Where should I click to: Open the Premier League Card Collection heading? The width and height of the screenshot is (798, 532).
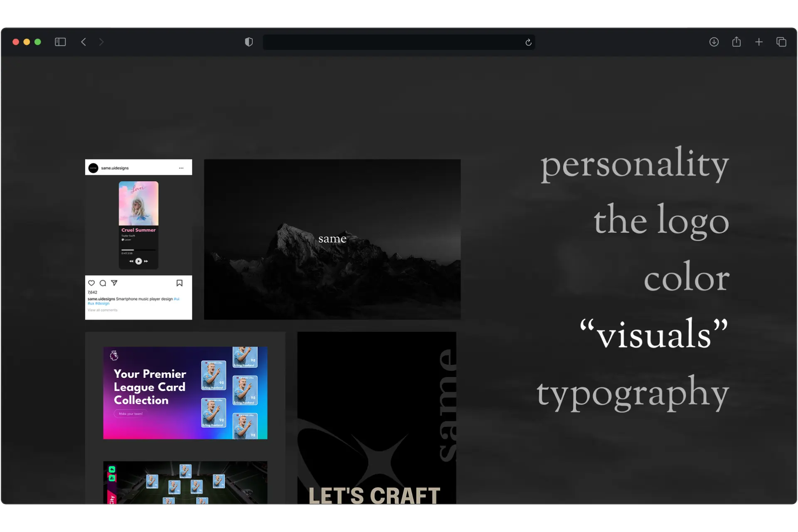click(x=150, y=387)
